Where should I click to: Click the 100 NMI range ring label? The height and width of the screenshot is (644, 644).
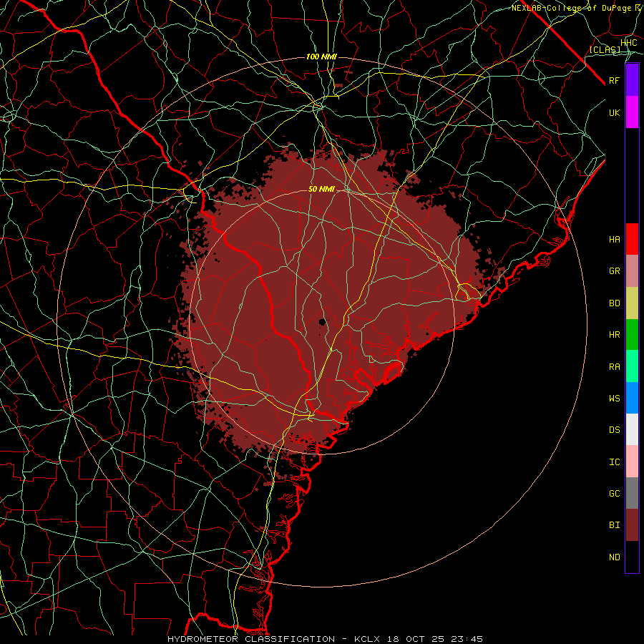pos(321,57)
